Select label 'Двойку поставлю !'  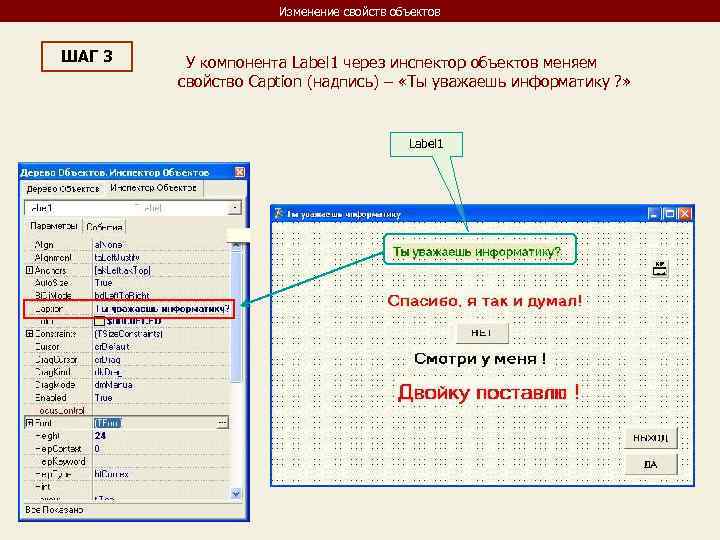489,393
